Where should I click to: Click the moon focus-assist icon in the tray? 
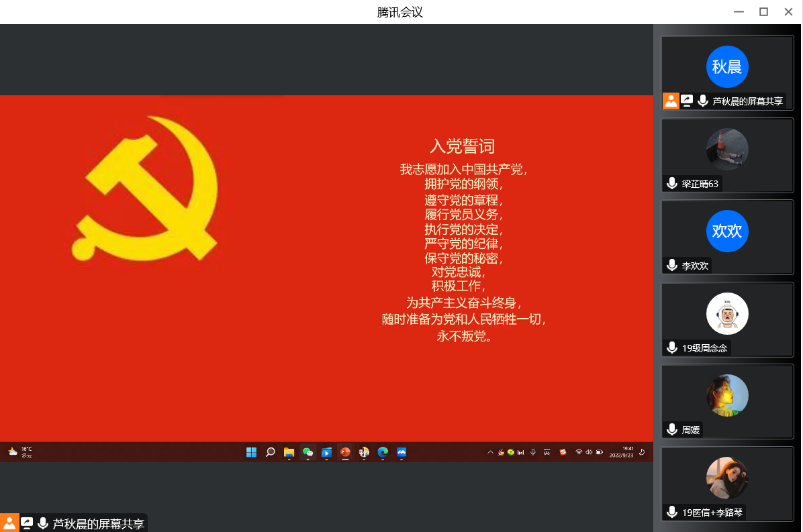point(642,452)
